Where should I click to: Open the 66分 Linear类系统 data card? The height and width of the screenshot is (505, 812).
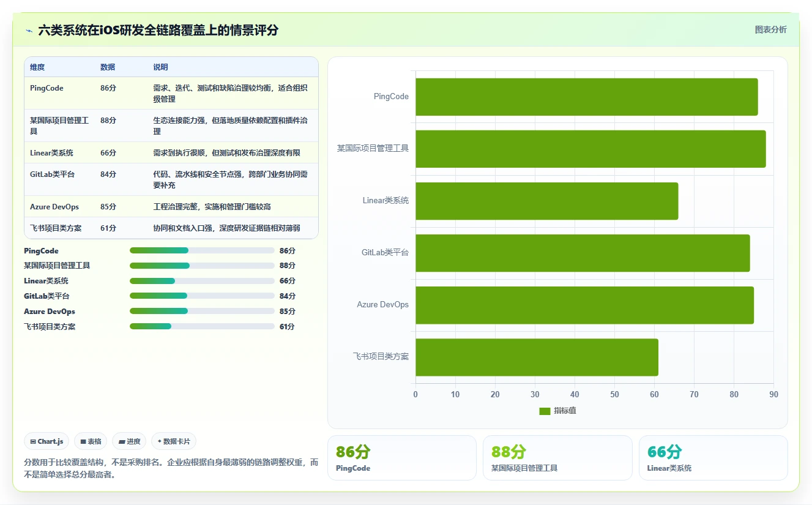[x=713, y=457]
